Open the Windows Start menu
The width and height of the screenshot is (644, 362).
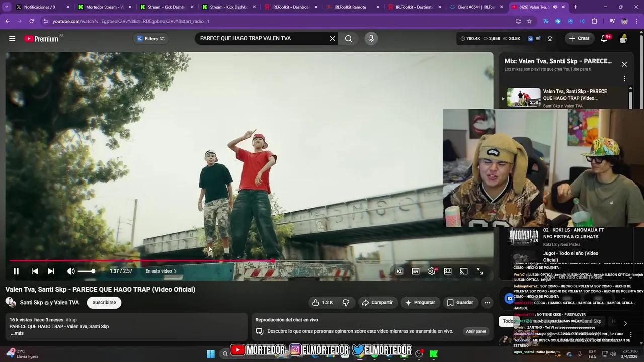tap(211, 354)
